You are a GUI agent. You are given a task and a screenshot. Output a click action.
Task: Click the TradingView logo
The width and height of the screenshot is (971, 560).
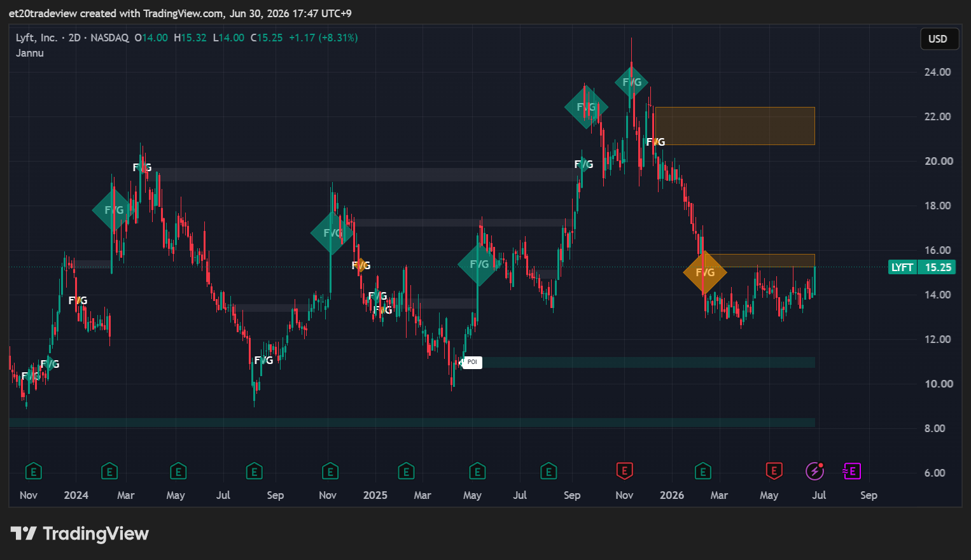click(80, 533)
